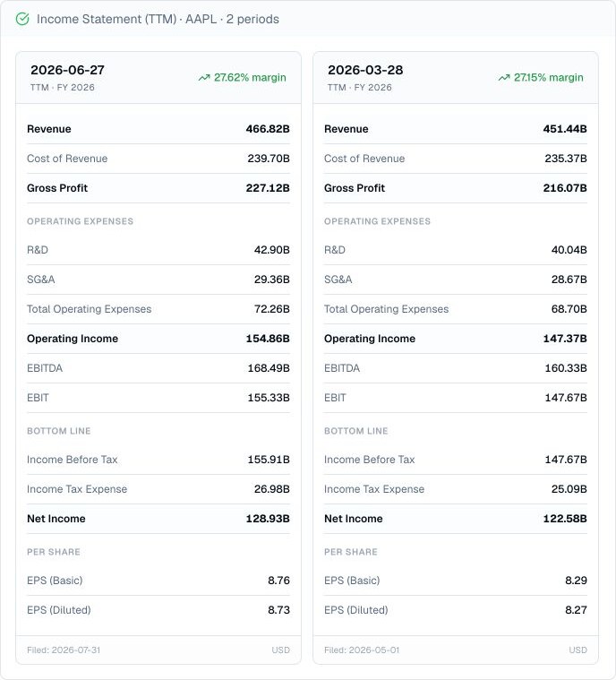The image size is (616, 680).
Task: Click the Filed: 2026-05-01 footer text
Action: tap(362, 650)
